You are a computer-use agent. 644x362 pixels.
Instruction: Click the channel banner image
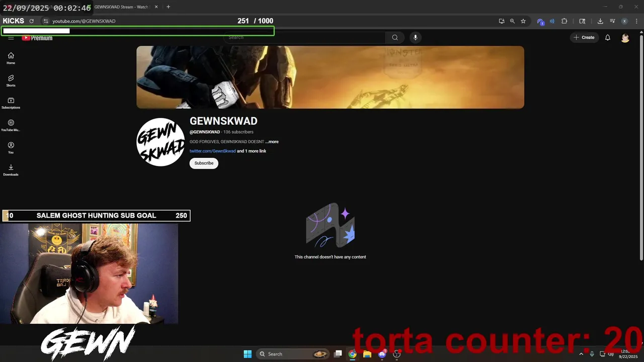[x=330, y=77]
